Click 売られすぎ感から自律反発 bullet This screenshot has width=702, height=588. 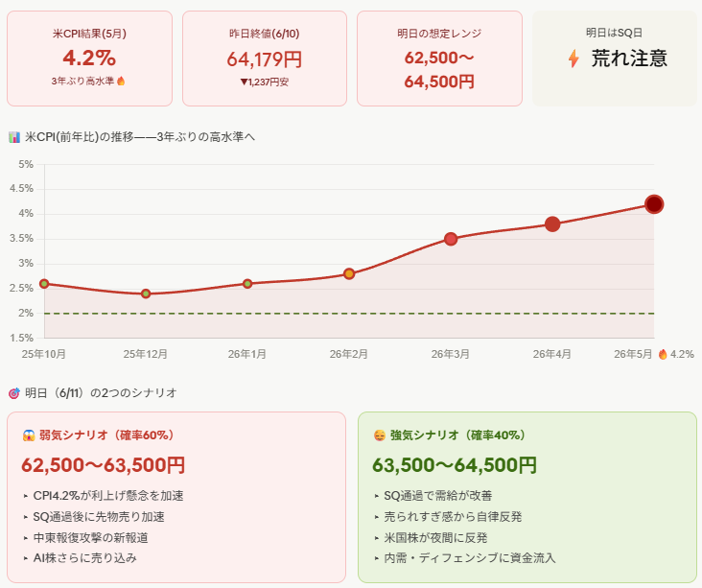pyautogui.click(x=453, y=517)
